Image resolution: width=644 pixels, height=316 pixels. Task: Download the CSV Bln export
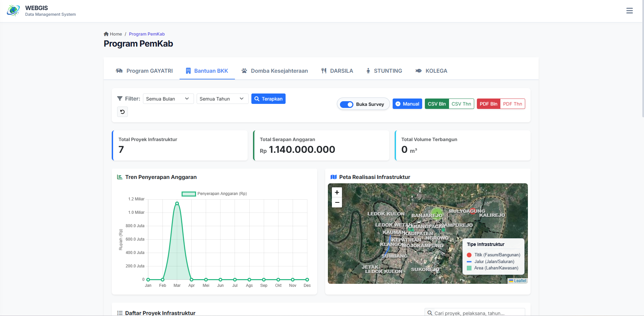pos(437,104)
